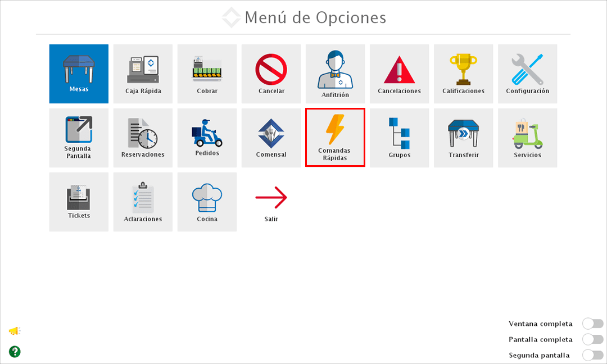
Task: Open the Cocina chef hat tile
Action: click(x=207, y=202)
